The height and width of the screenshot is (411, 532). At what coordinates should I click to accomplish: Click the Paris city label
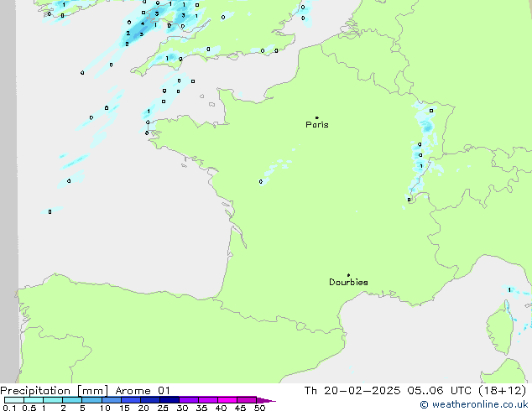click(x=317, y=125)
